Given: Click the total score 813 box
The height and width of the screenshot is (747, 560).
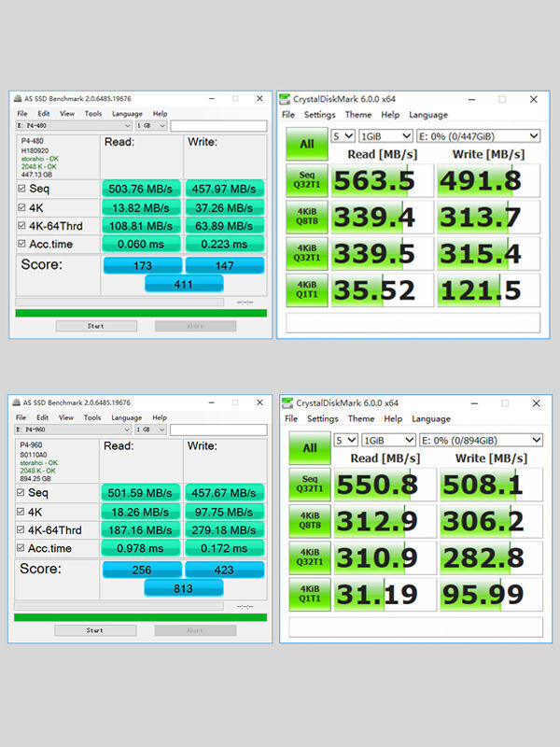Looking at the screenshot, I should (x=183, y=588).
